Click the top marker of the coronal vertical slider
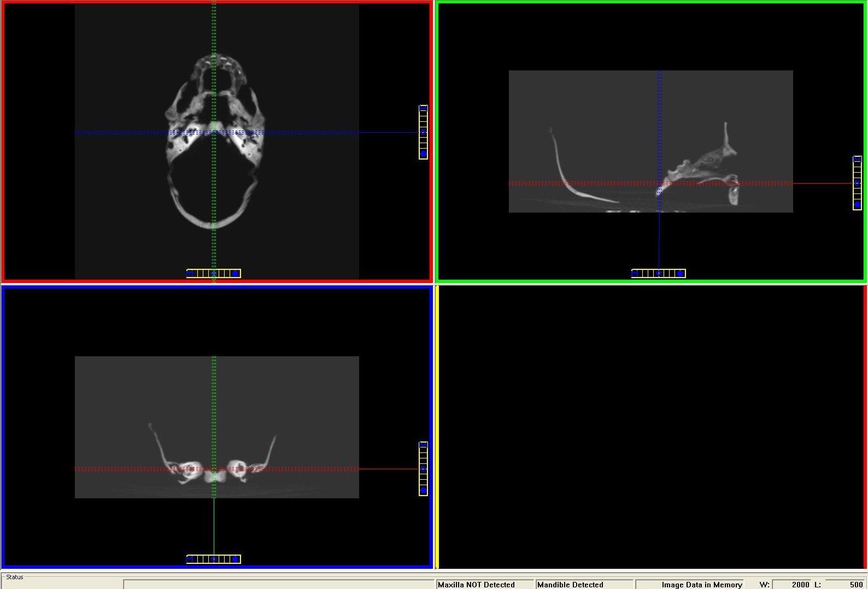The height and width of the screenshot is (589, 868). (x=423, y=445)
